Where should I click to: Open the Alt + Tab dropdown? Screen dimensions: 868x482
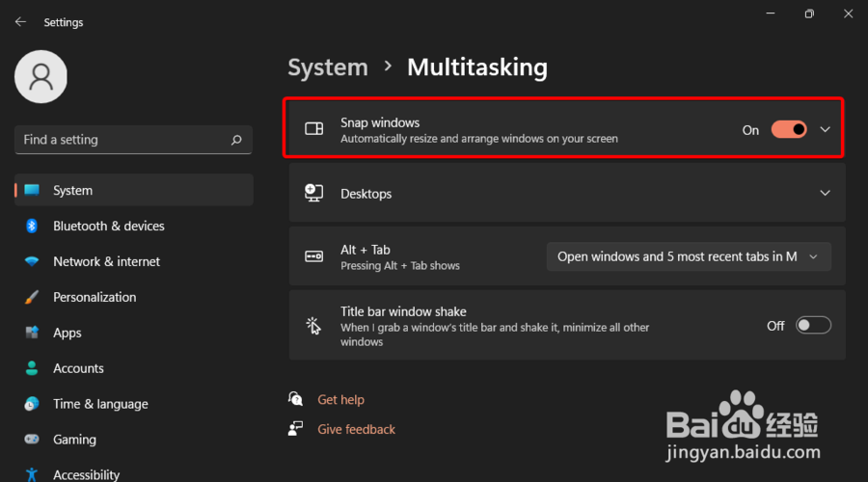(x=689, y=256)
